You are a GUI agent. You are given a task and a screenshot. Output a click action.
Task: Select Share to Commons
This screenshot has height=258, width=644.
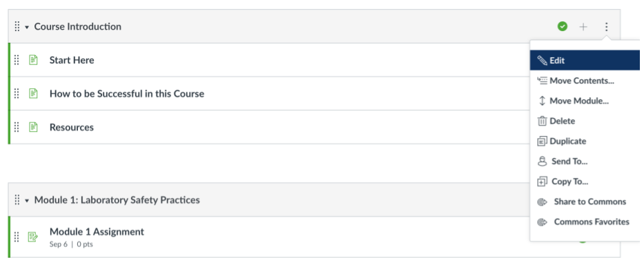point(585,201)
